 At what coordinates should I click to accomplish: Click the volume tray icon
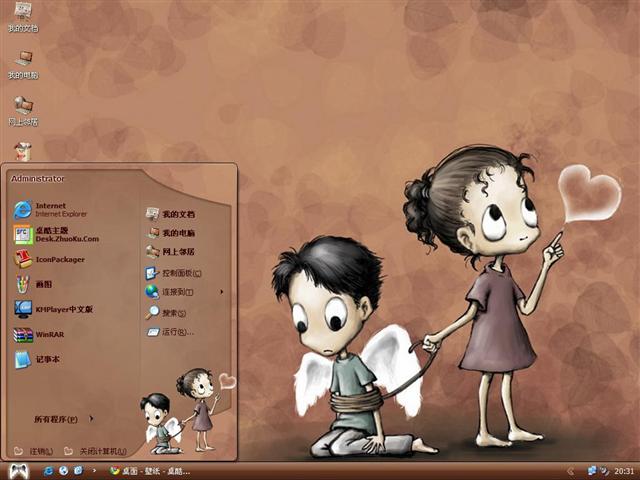(604, 471)
